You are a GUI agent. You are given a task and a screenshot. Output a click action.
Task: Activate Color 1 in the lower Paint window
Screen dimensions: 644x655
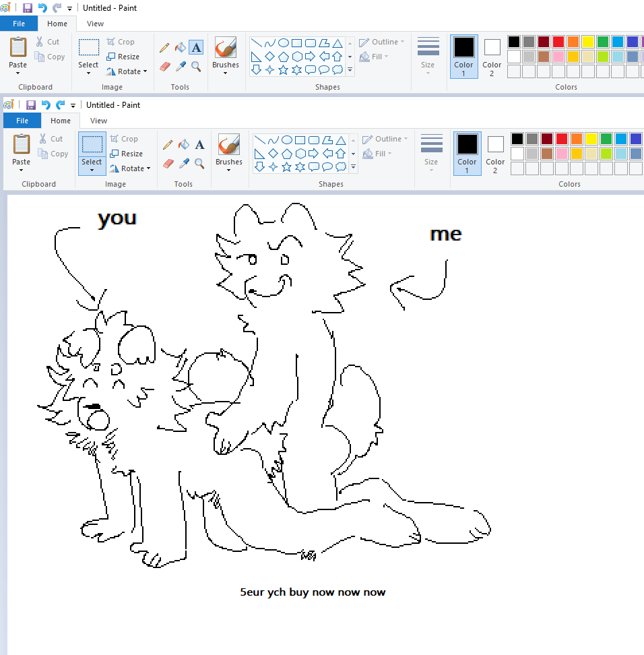coord(467,154)
